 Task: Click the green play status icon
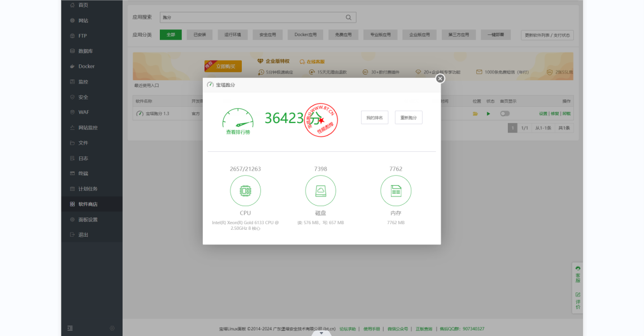(x=488, y=114)
